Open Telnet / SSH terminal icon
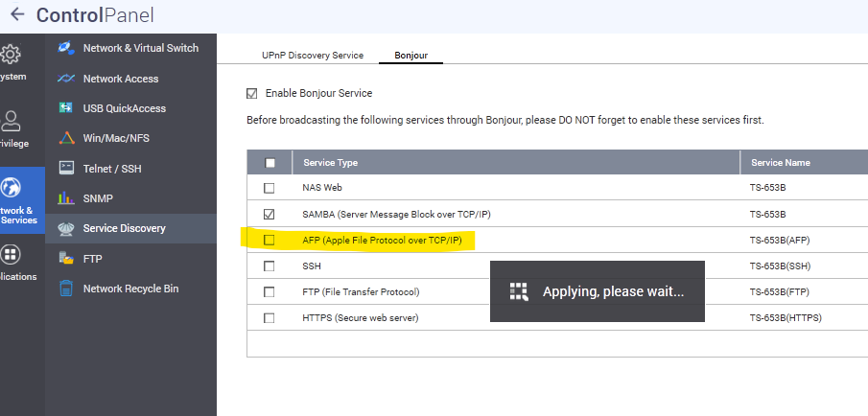Image resolution: width=868 pixels, height=416 pixels. point(66,168)
